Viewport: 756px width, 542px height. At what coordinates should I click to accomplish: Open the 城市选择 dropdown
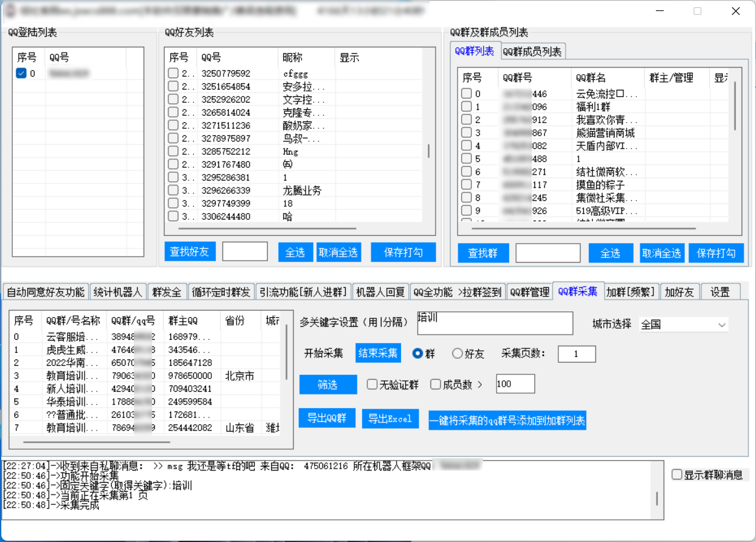click(x=683, y=324)
